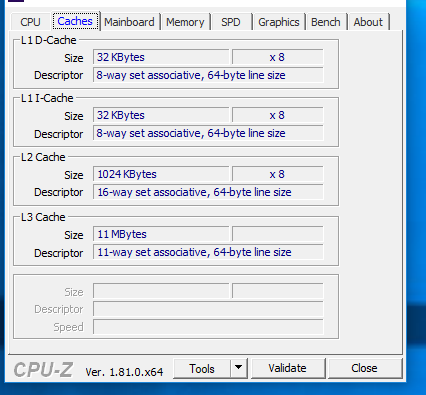Viewport: 426px width, 395px height.
Task: Click the L3 Cache size 11 MBytes field
Action: [161, 234]
